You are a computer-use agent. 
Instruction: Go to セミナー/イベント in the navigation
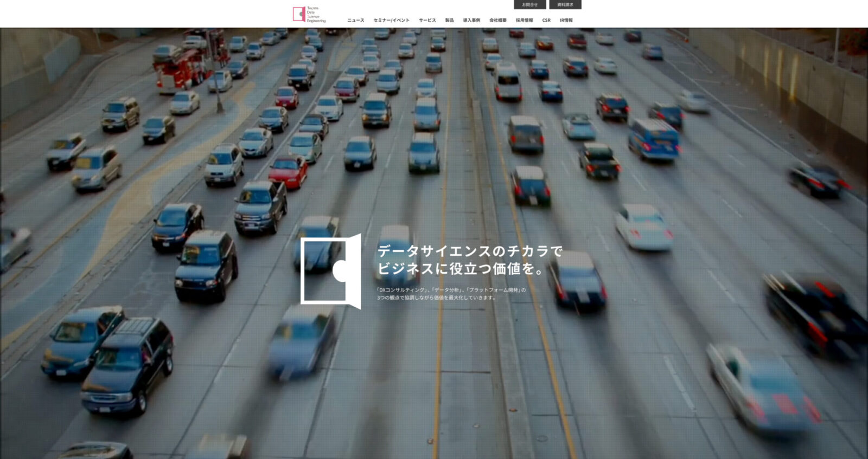391,21
